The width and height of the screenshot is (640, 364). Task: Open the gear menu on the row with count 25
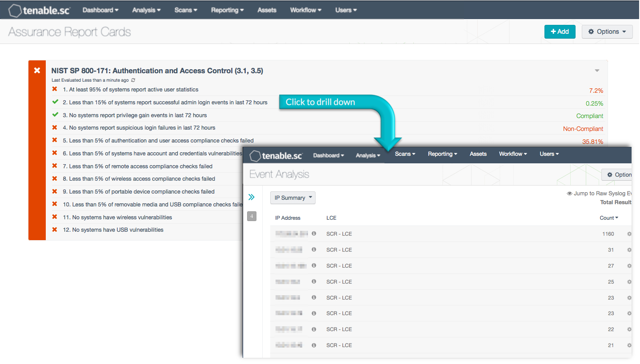[x=629, y=282]
